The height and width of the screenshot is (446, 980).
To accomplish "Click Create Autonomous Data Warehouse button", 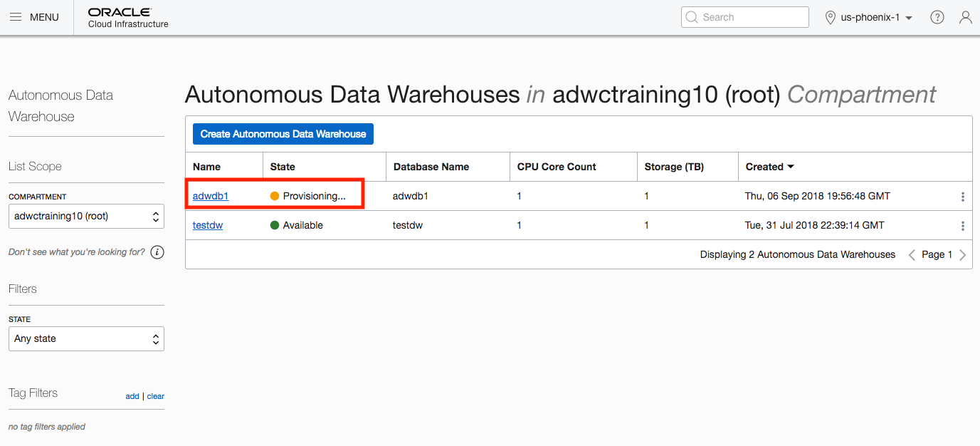I will pyautogui.click(x=283, y=134).
